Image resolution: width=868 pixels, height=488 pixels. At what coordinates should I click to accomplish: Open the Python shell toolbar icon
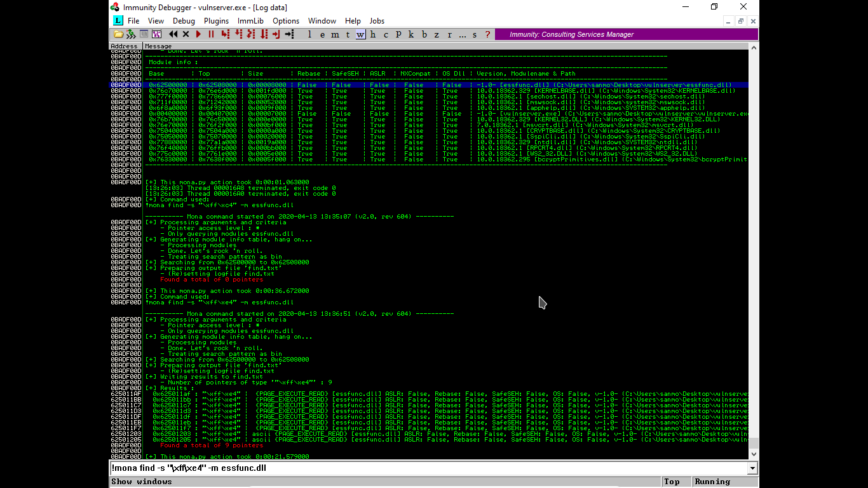coord(132,34)
